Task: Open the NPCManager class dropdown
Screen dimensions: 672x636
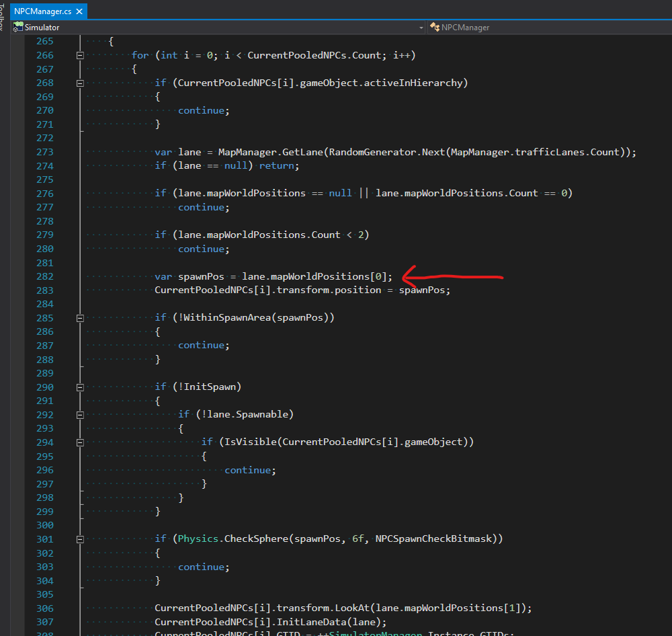Action: tap(550, 28)
